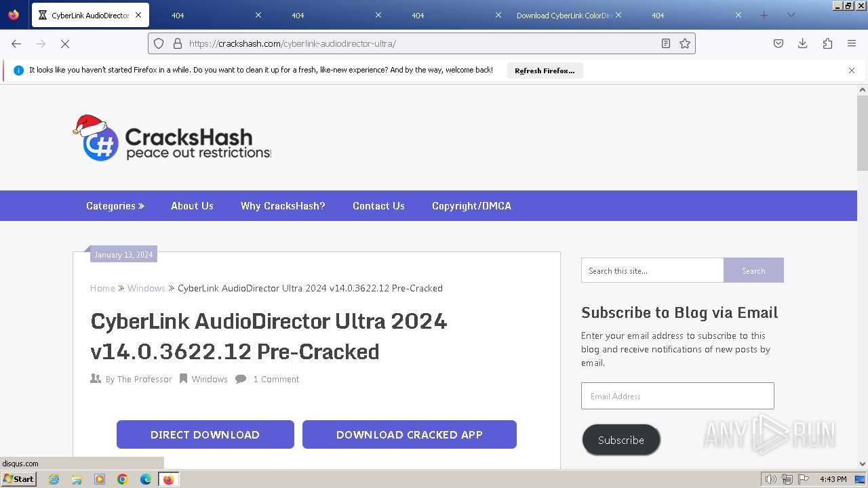
Task: Jump to the 1 Comment section
Action: [x=276, y=379]
